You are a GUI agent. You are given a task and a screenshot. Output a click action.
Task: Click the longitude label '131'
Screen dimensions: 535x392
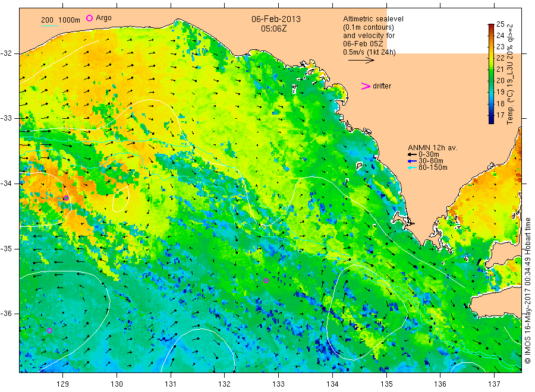click(171, 384)
